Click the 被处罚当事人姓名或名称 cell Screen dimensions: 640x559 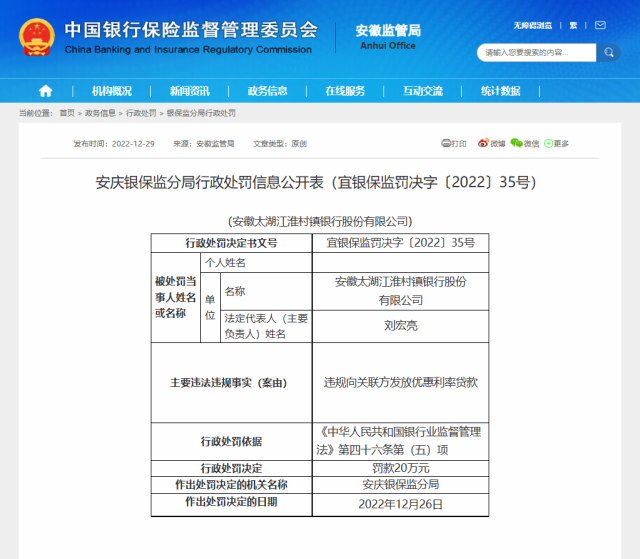[176, 297]
